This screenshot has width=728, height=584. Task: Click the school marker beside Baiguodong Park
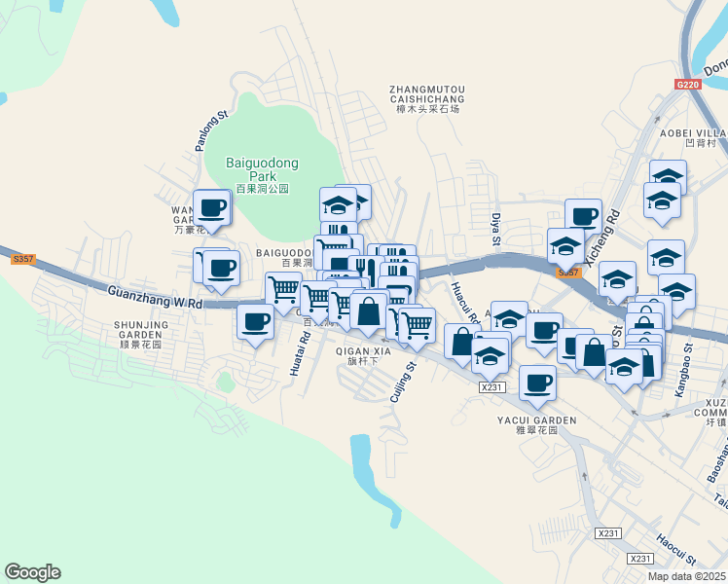coord(339,208)
